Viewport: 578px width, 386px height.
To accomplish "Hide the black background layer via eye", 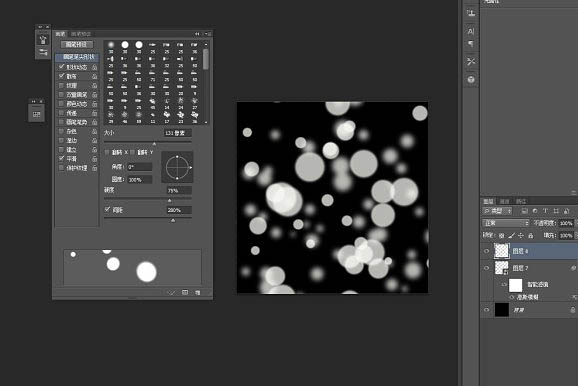I will (486, 310).
